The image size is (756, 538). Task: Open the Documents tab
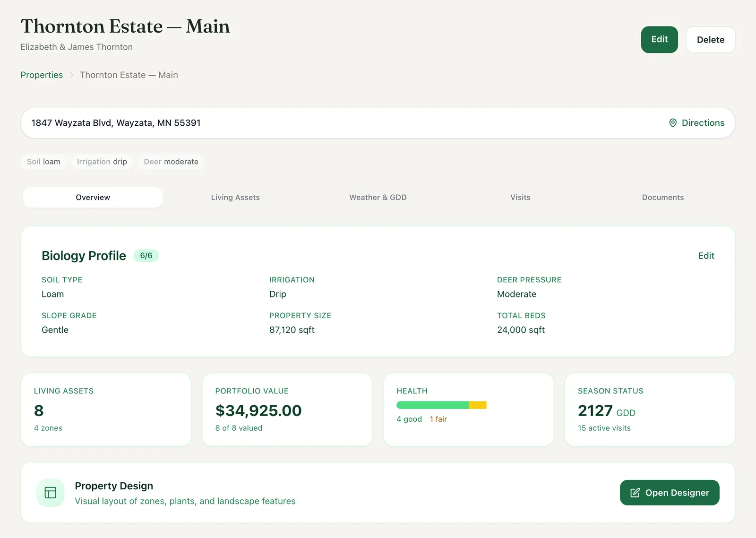tap(663, 197)
